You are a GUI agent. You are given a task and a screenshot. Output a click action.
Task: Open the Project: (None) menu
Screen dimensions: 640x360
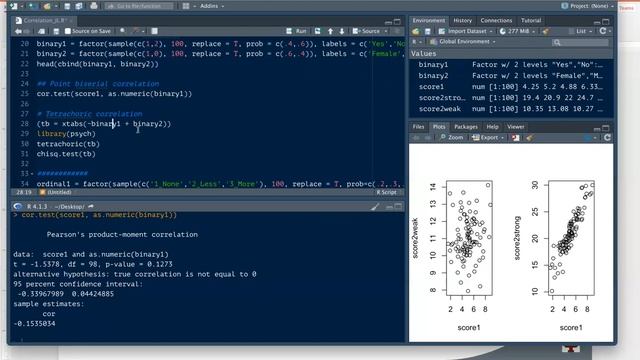(x=587, y=6)
